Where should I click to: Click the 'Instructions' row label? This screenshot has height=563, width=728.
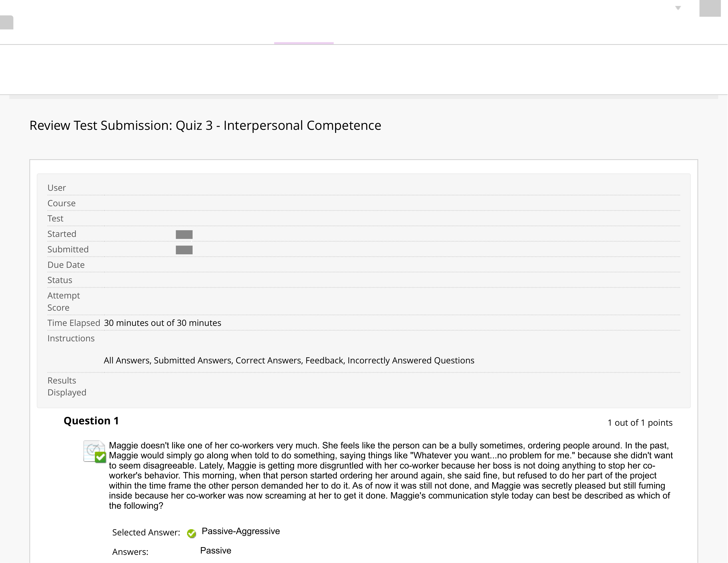point(71,338)
